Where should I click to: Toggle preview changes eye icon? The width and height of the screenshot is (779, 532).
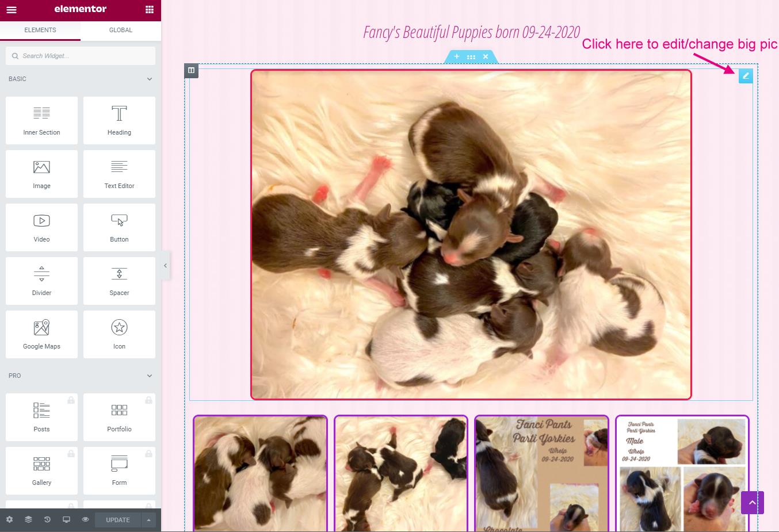85,519
